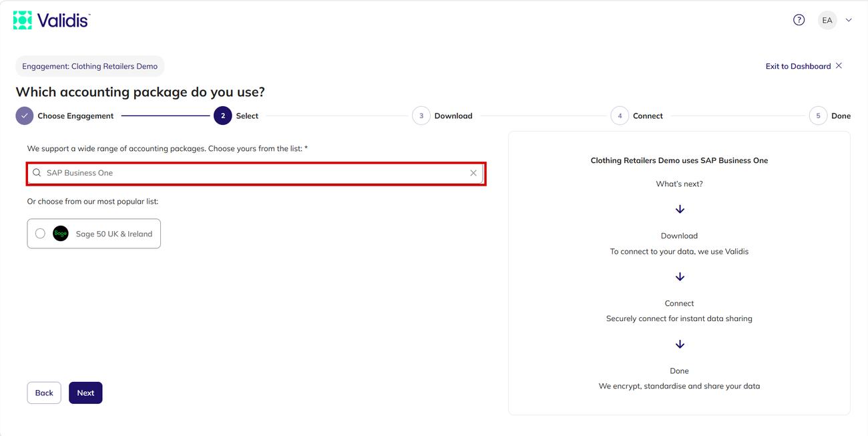This screenshot has height=436, width=868.
Task: Open the help question mark icon
Action: point(799,20)
